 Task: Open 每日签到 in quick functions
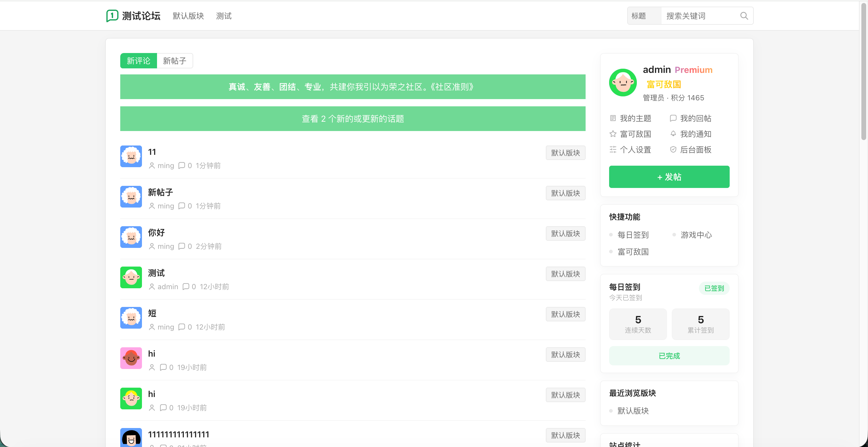[633, 235]
